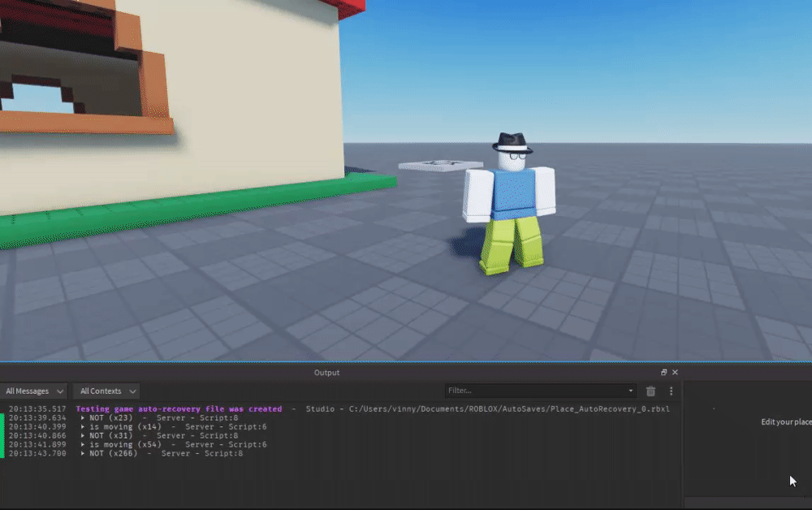Undock the Output panel with restore icon
Image resolution: width=812 pixels, height=510 pixels.
click(664, 372)
